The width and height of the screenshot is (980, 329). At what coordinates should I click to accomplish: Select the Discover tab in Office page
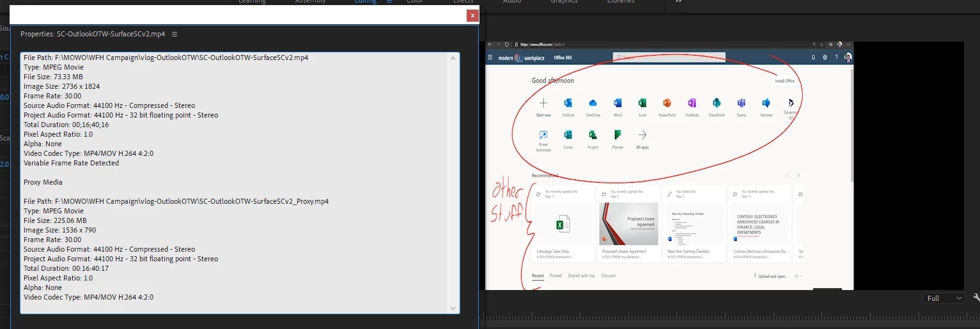coord(609,276)
